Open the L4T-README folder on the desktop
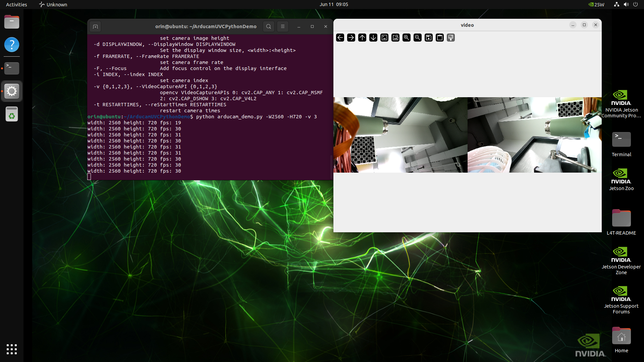 click(621, 222)
